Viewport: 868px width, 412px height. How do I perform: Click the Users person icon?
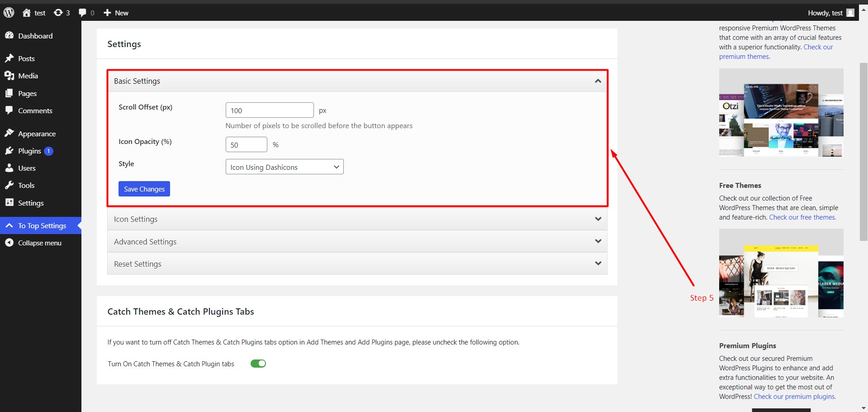9,168
